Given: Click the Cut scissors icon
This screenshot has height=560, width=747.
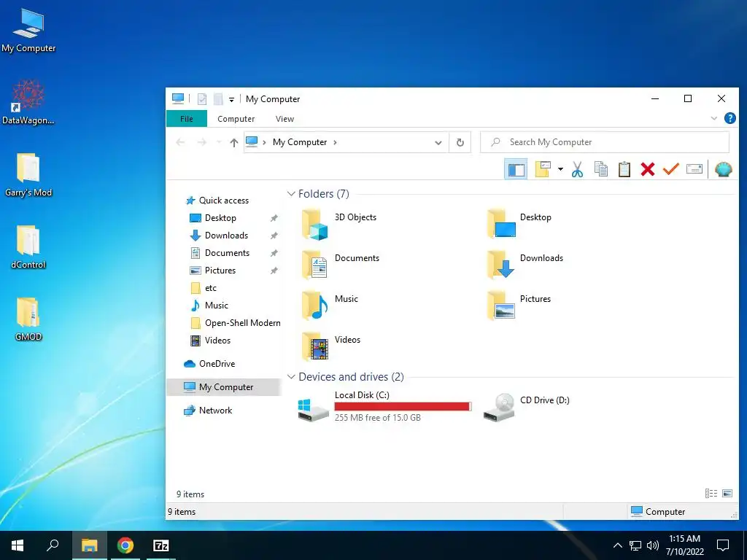Looking at the screenshot, I should tap(578, 169).
